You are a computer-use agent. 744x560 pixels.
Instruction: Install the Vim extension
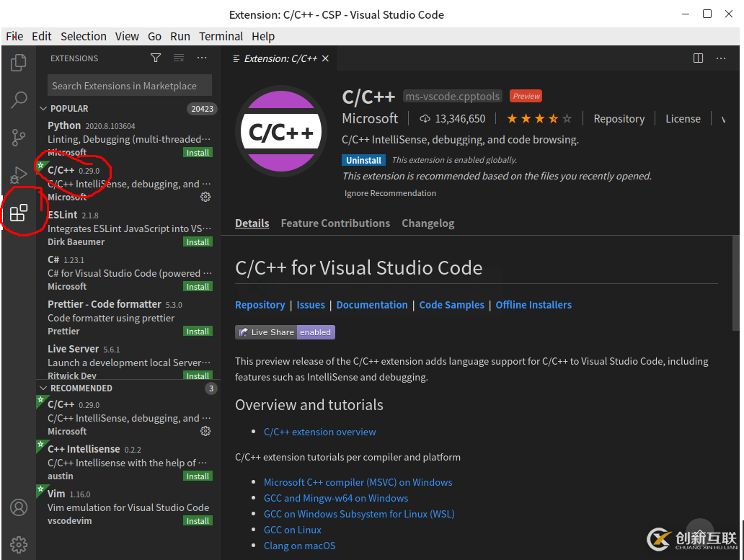[x=198, y=520]
